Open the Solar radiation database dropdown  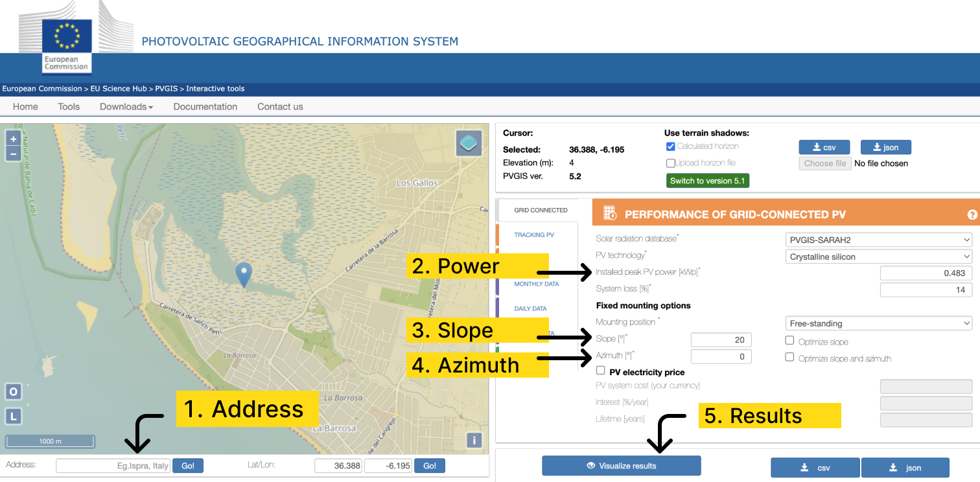point(878,238)
